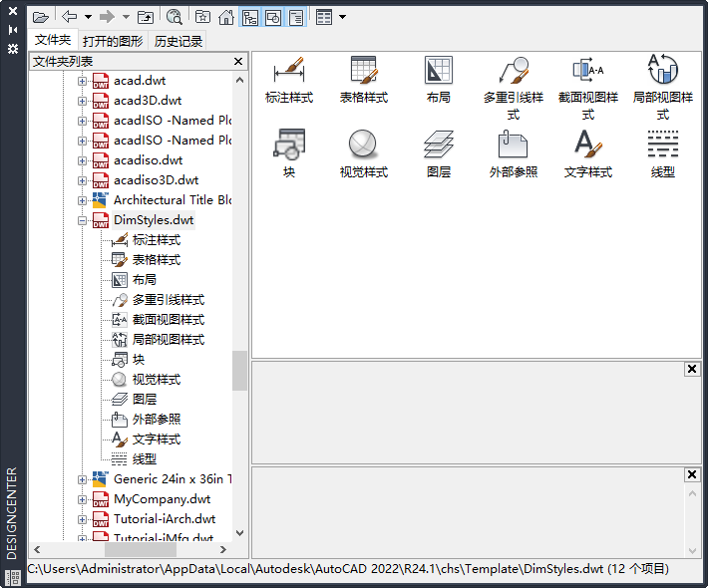
Task: Click the 局部视图样式 icon in content pane
Action: (663, 69)
